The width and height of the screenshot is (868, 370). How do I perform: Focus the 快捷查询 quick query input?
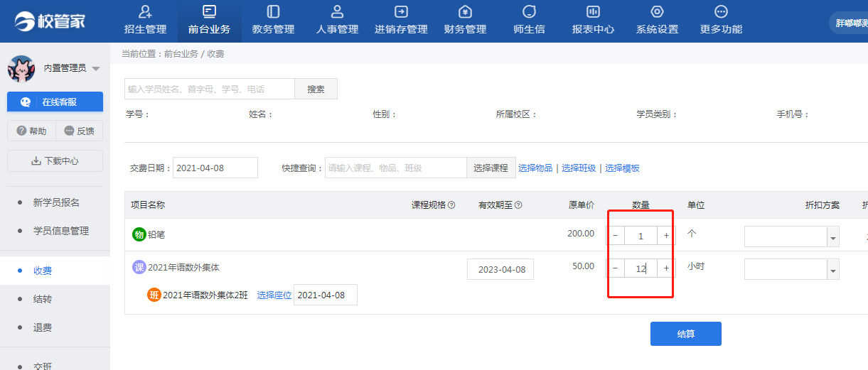coord(396,168)
